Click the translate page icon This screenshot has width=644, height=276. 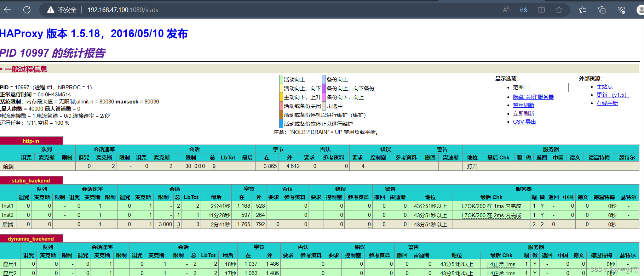click(x=524, y=10)
